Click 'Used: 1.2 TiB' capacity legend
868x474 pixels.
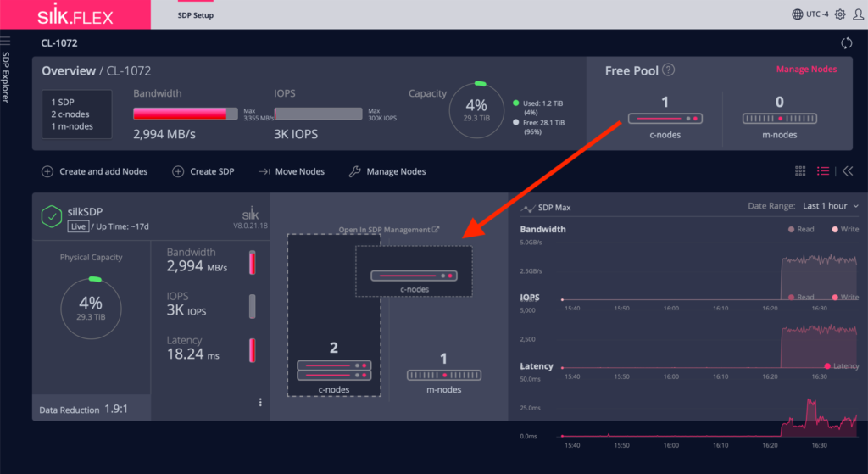click(x=538, y=108)
